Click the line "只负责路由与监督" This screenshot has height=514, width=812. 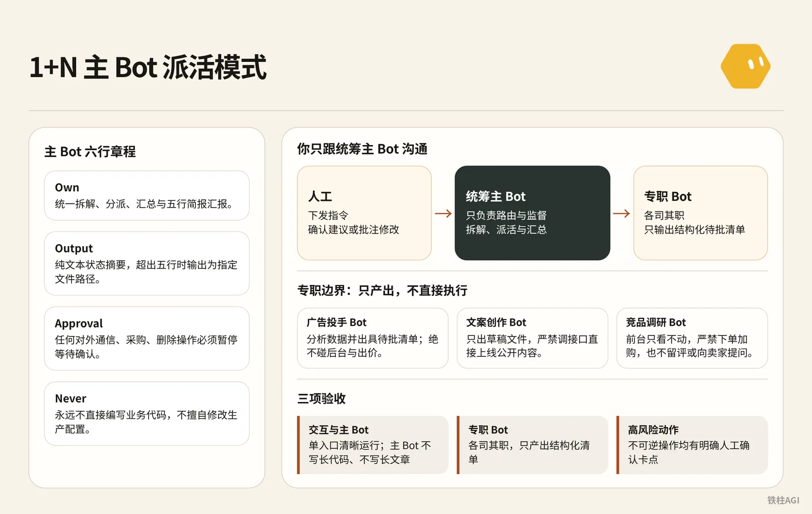pyautogui.click(x=506, y=216)
